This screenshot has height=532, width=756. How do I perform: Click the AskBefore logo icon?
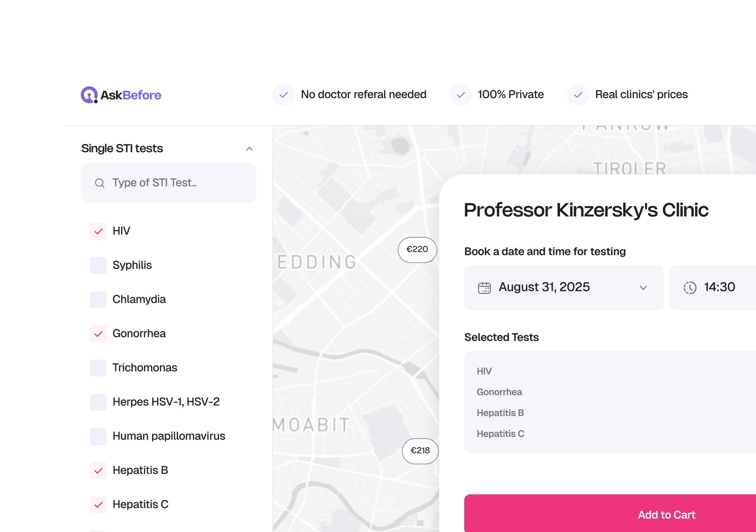(x=89, y=95)
